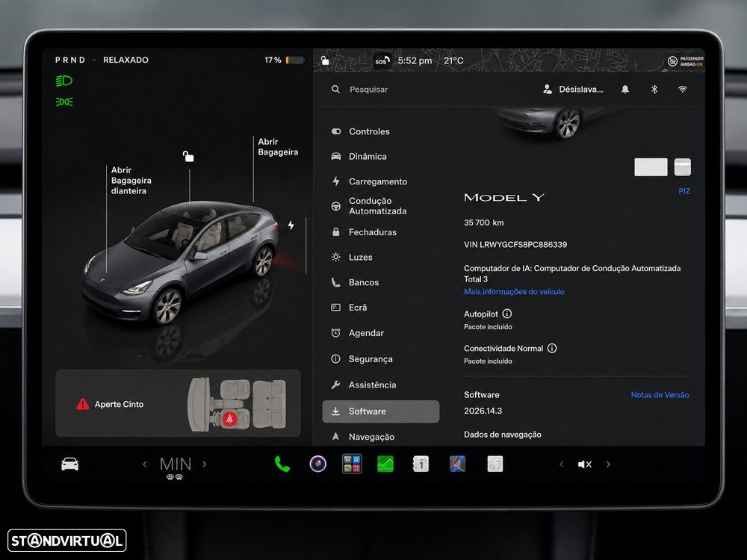Image resolution: width=747 pixels, height=560 pixels.
Task: Open the all-apps launcher grid icon
Action: (x=352, y=464)
